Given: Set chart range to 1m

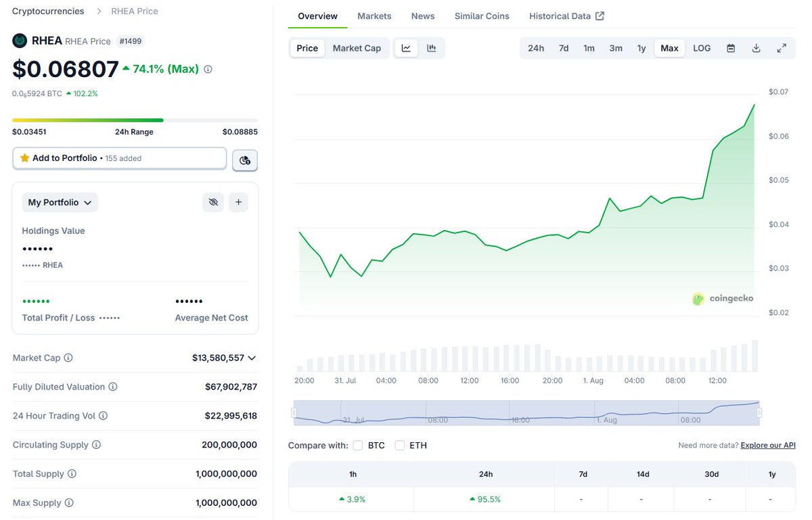Looking at the screenshot, I should (x=589, y=48).
